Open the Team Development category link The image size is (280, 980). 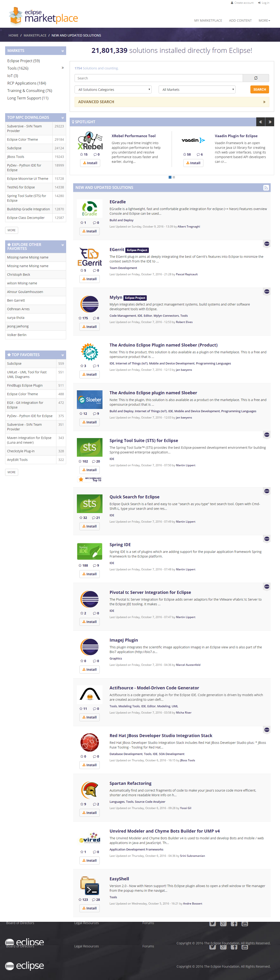(123, 268)
